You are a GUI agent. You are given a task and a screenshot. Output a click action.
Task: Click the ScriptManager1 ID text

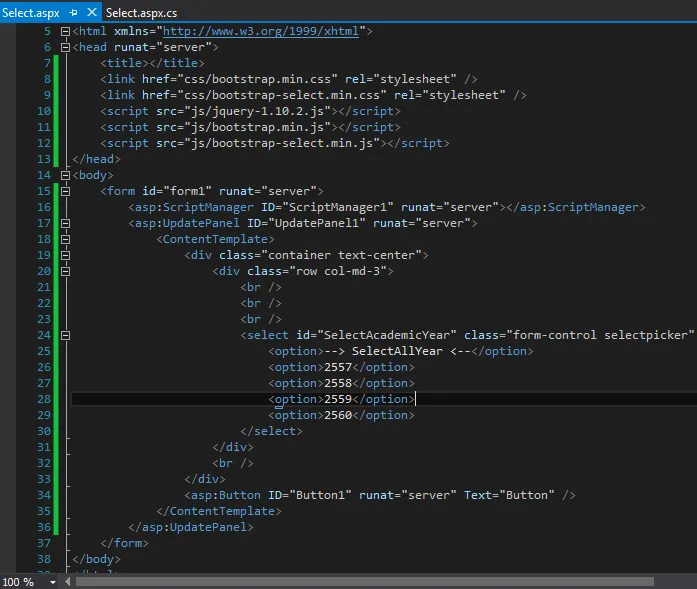[x=338, y=207]
